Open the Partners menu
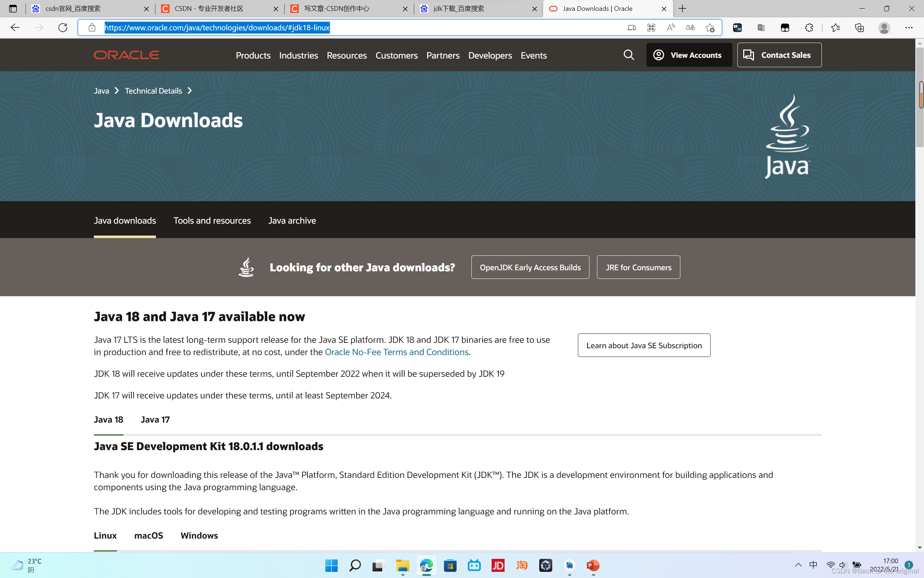Viewport: 924px width, 578px height. (443, 55)
